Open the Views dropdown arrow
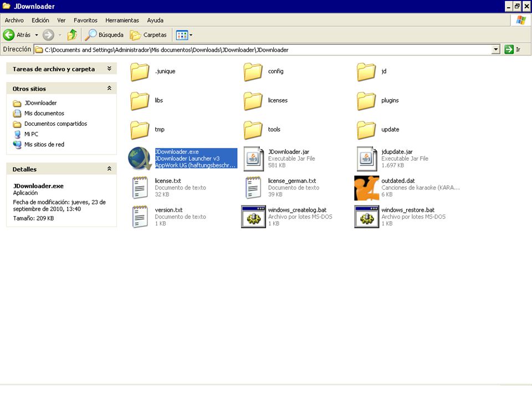This screenshot has width=532, height=399. 191,35
